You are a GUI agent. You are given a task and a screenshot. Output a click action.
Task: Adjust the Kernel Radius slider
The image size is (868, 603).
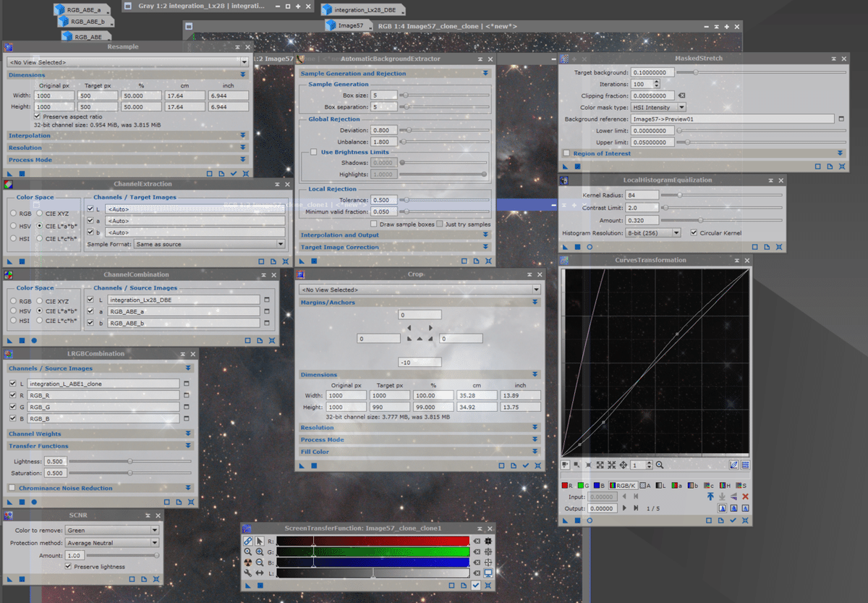tap(722, 195)
